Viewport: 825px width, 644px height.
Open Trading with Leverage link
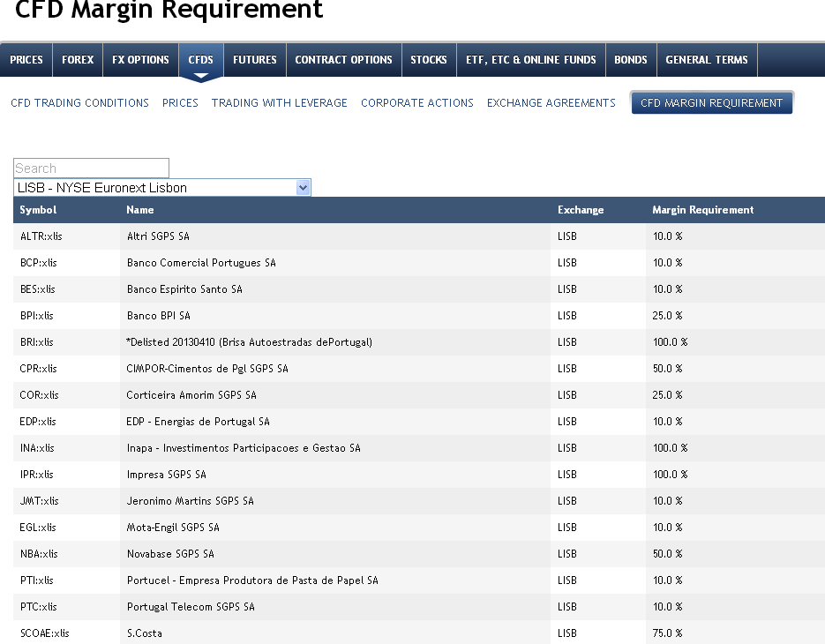point(280,103)
